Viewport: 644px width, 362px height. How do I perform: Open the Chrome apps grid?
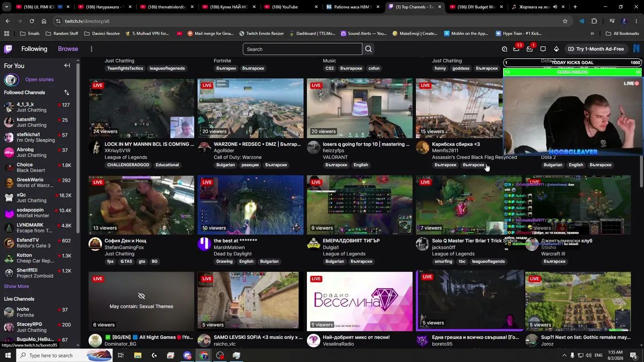tap(7, 34)
